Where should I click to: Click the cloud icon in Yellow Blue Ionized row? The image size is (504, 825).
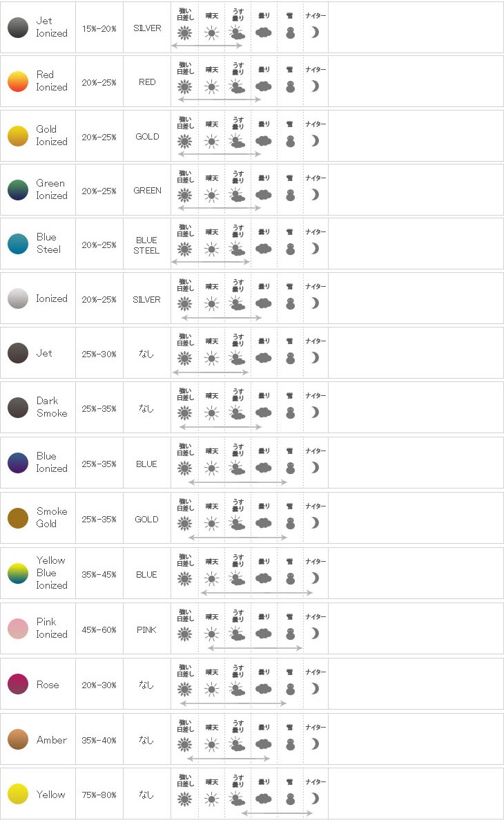(263, 578)
